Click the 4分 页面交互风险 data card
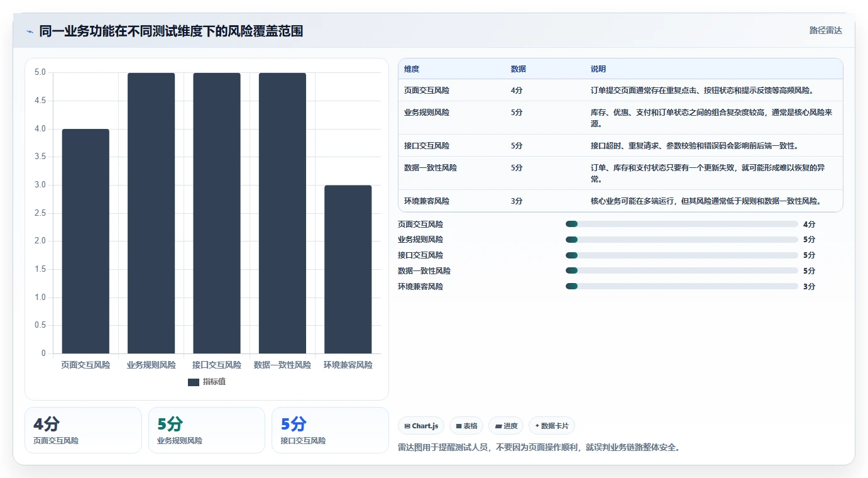The image size is (868, 478). pyautogui.click(x=84, y=430)
